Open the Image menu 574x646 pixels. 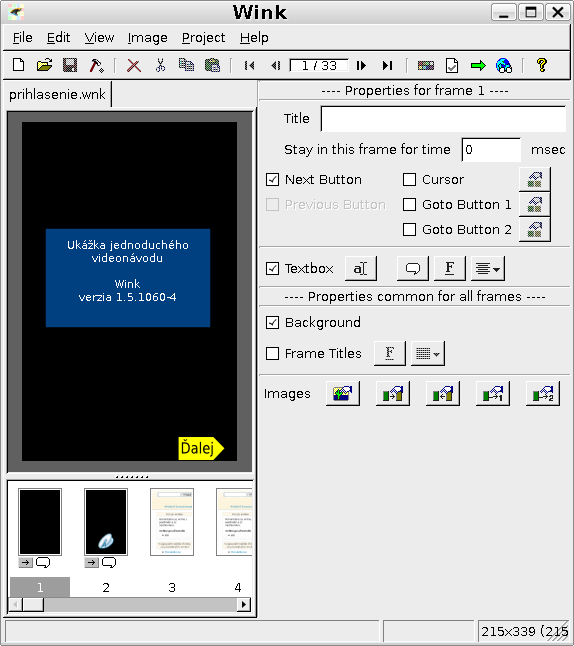click(148, 38)
